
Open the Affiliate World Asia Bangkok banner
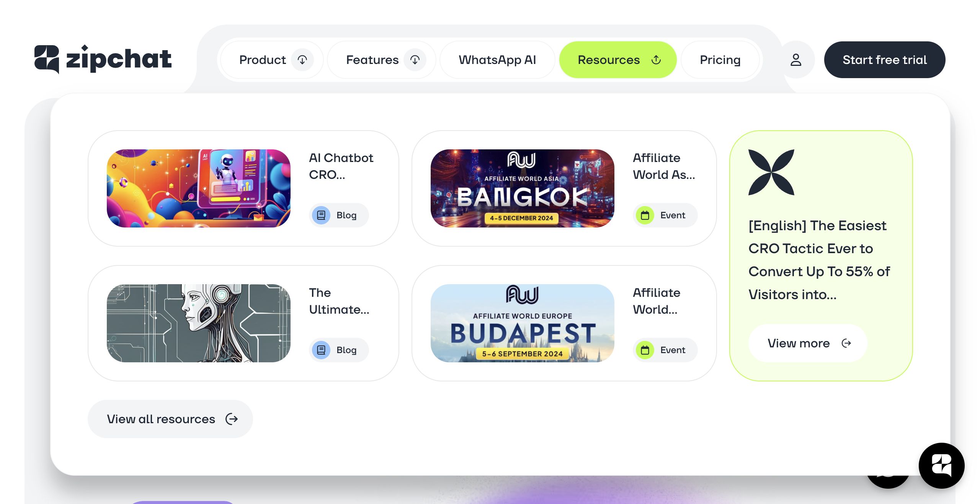tap(523, 188)
